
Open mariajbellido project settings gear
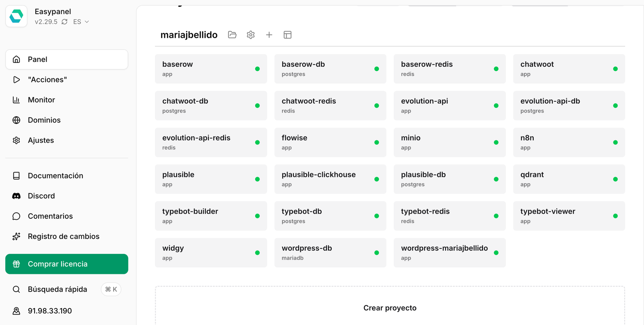click(x=251, y=35)
